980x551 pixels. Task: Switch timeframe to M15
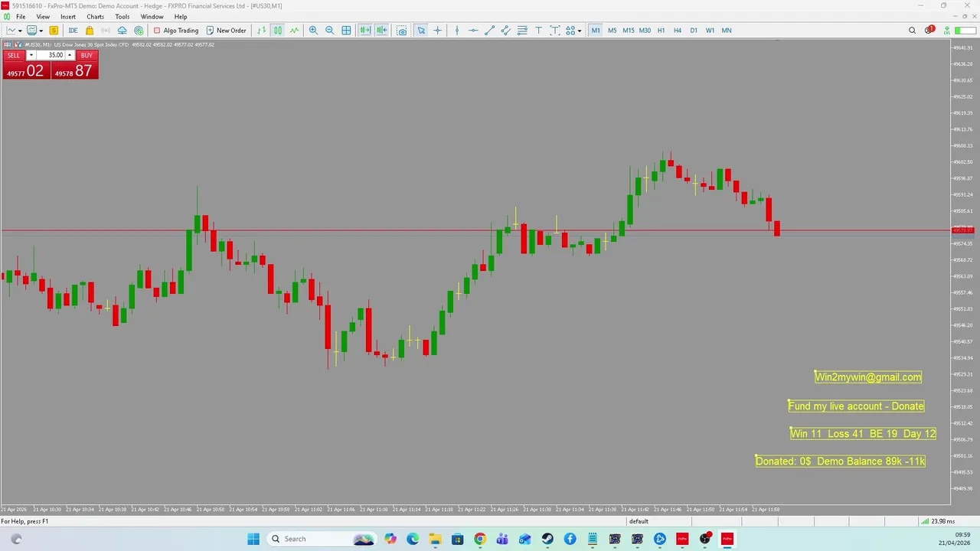[x=629, y=31]
